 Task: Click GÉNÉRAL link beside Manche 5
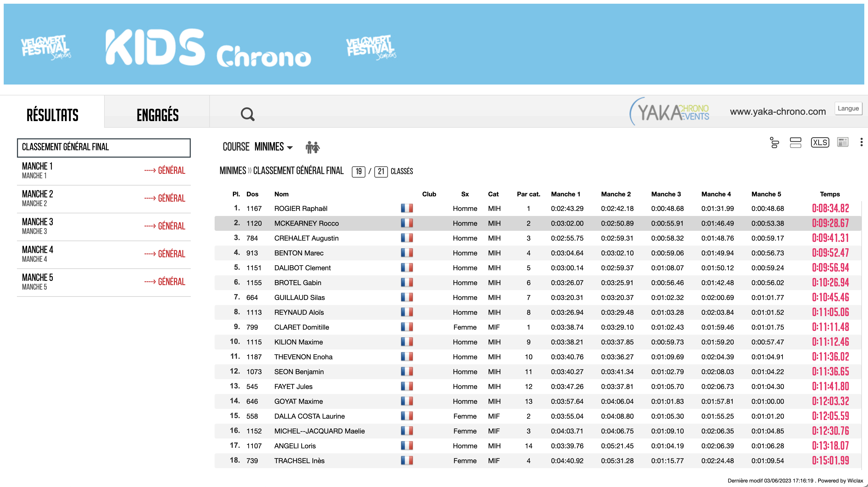(165, 282)
